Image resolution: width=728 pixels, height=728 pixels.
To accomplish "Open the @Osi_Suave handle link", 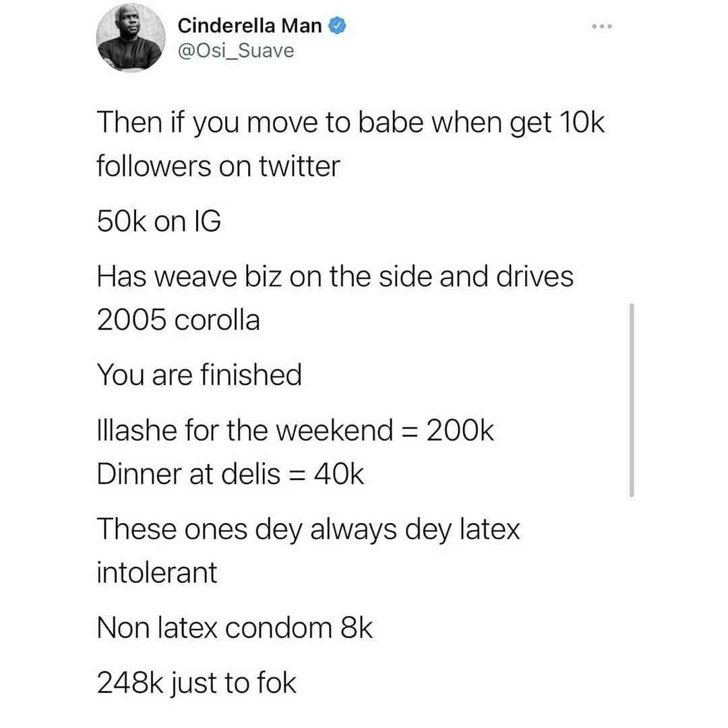I will 236,51.
